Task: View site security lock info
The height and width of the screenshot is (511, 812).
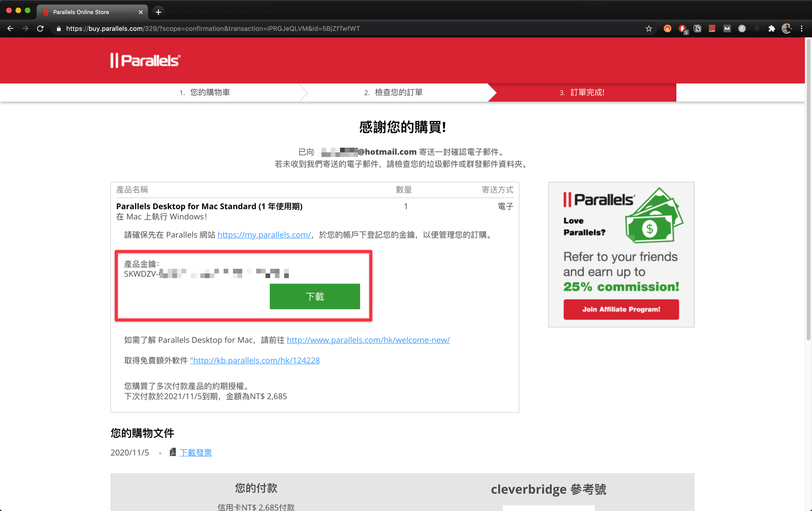Action: click(59, 28)
